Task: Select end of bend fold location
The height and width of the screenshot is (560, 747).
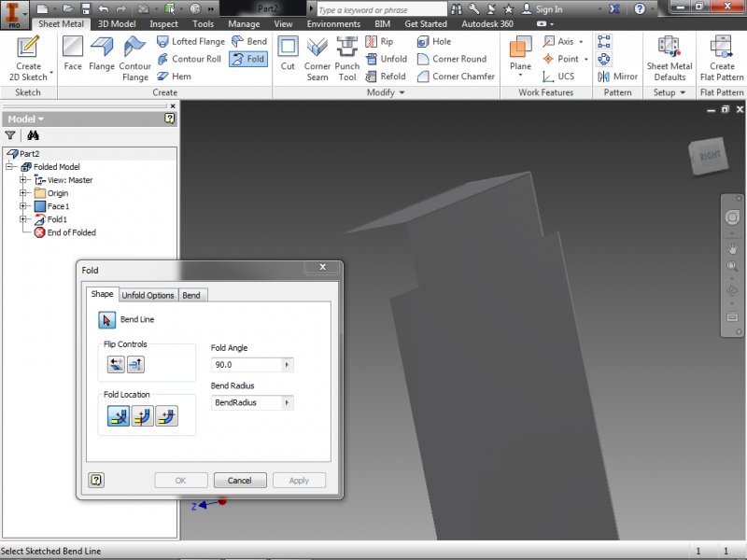Action: (167, 415)
